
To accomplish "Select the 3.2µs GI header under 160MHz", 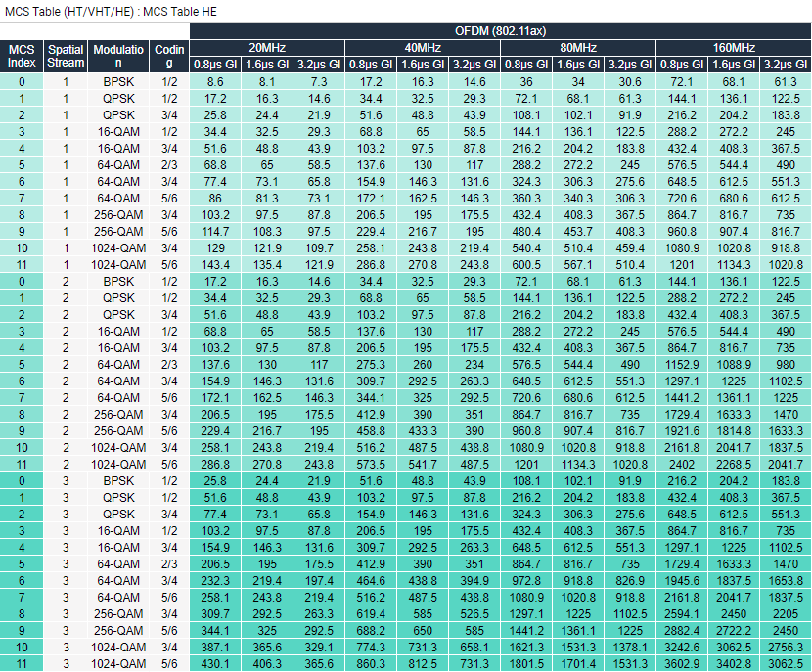I will click(x=786, y=65).
